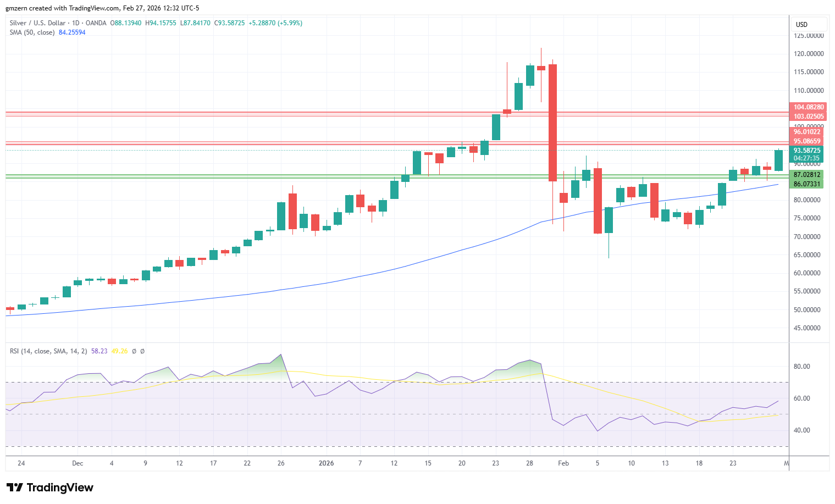835x504 pixels.
Task: Click the 80.00 level on RSI axis
Action: [x=801, y=367]
